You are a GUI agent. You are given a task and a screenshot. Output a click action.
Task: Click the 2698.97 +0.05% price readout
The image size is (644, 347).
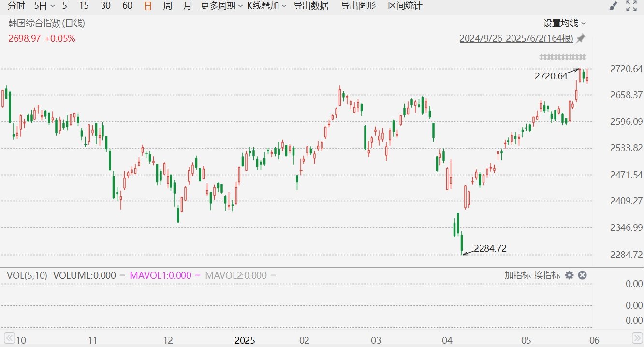tap(42, 38)
